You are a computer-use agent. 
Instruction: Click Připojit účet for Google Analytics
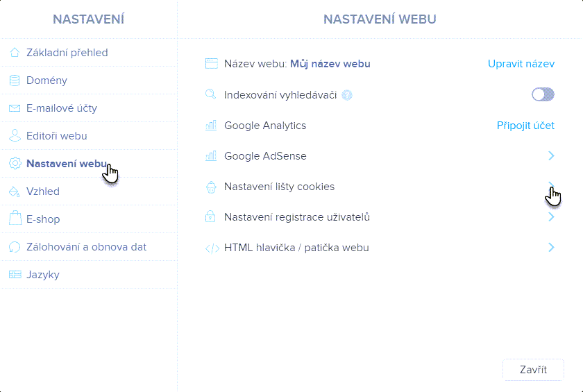(525, 126)
